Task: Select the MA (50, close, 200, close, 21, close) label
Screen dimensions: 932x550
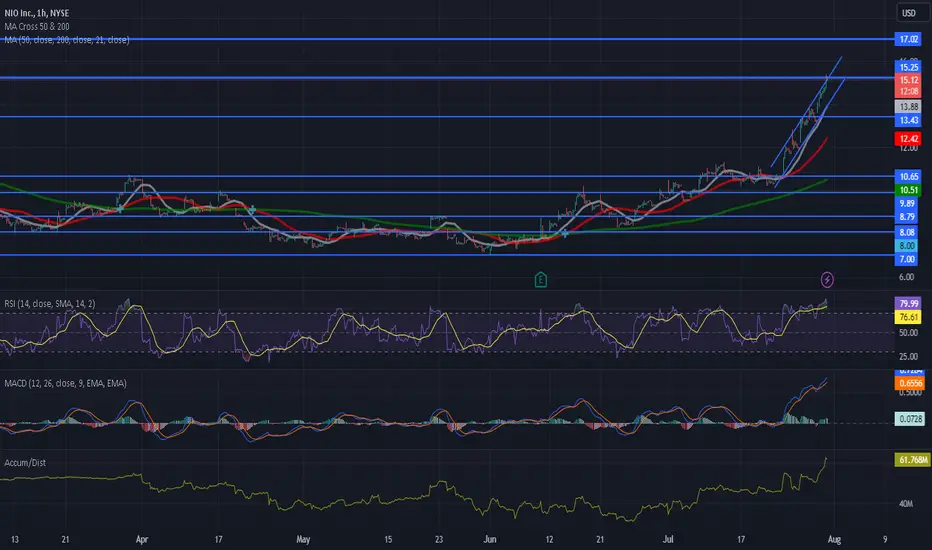Action: click(67, 40)
